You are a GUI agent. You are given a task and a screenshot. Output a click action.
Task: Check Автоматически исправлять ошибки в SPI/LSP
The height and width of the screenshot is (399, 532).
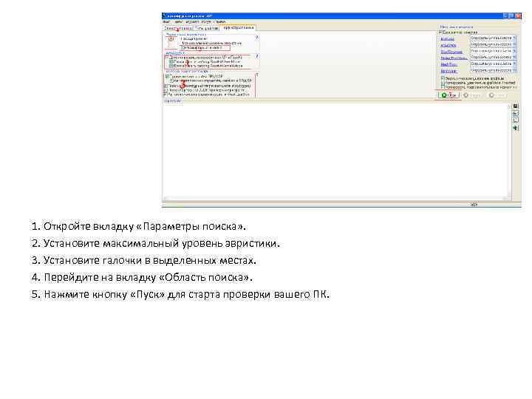[171, 81]
